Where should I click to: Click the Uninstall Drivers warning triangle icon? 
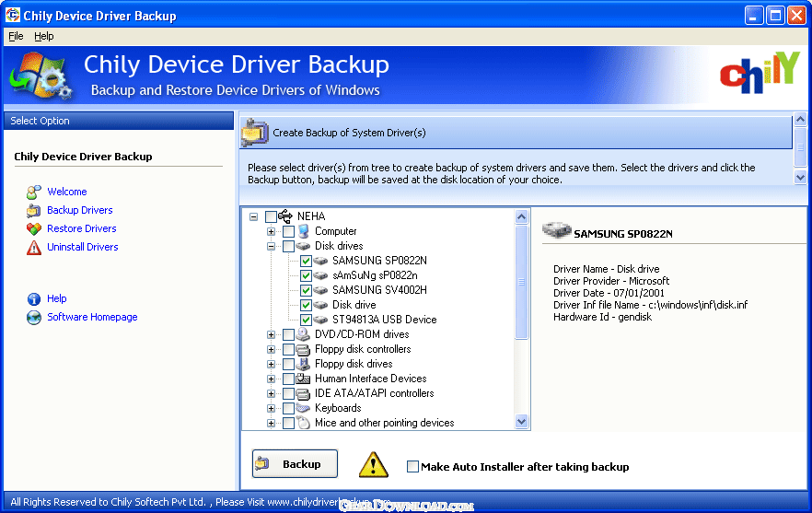(x=34, y=247)
